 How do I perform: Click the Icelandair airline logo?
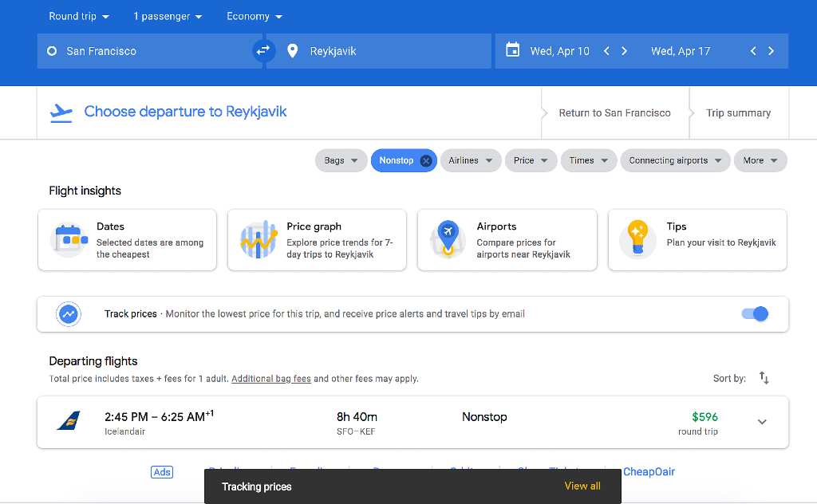(69, 421)
